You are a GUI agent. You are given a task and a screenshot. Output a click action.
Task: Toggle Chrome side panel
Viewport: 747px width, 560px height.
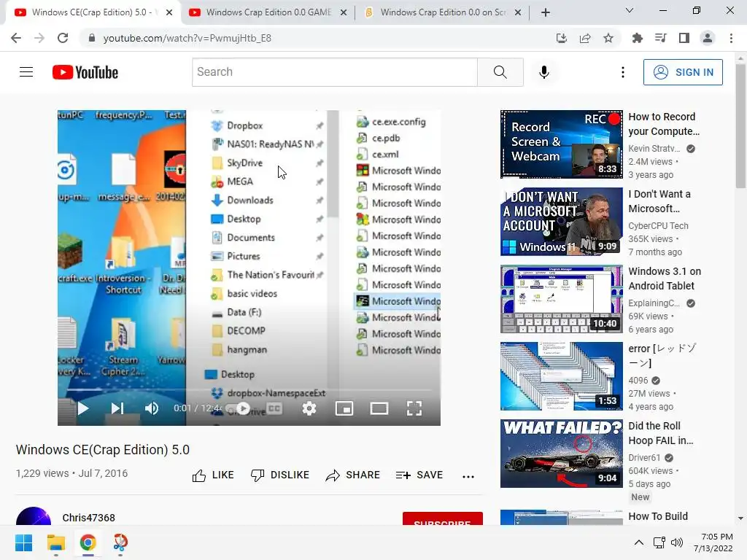click(684, 38)
